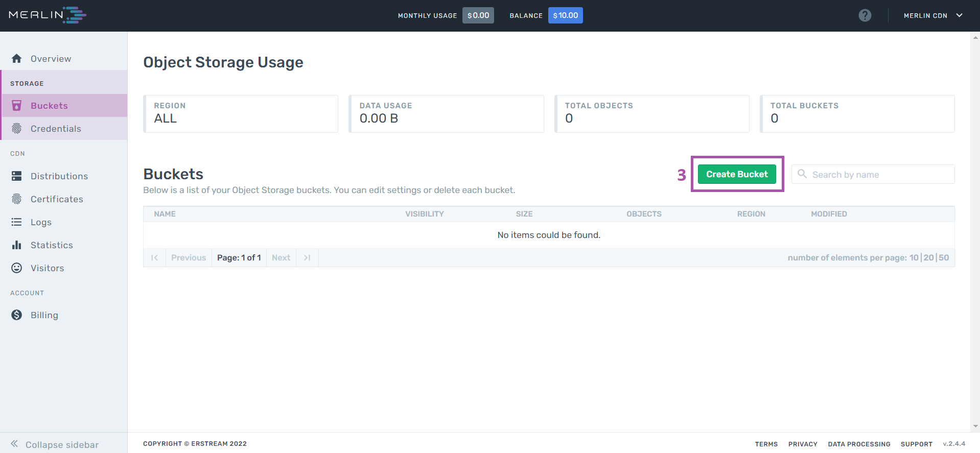Open the help question mark icon
Viewport: 980px width, 453px height.
tap(865, 15)
